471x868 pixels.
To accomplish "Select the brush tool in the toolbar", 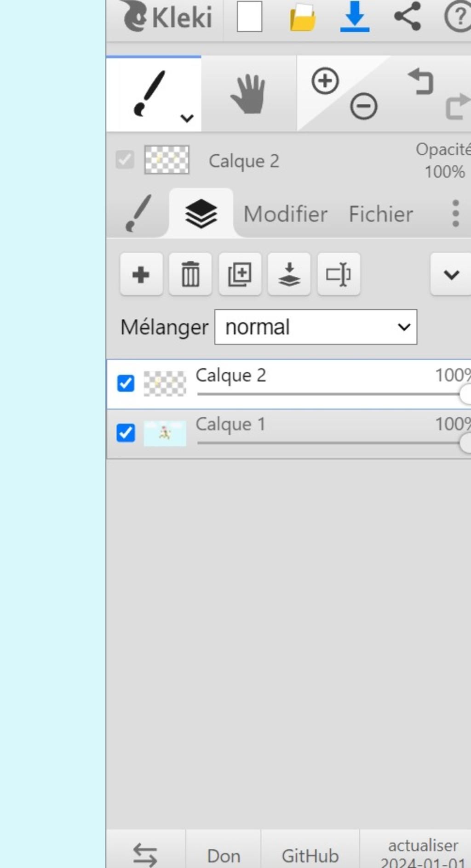I will click(x=148, y=93).
